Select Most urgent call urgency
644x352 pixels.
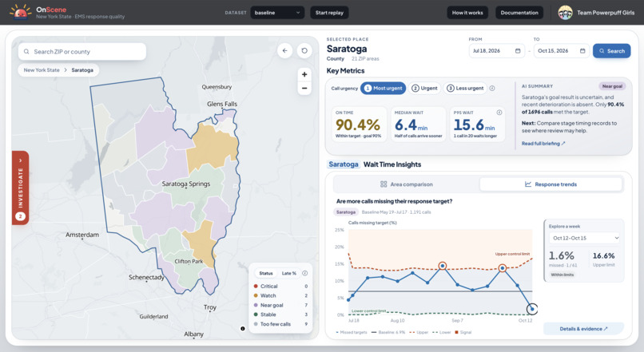(384, 89)
